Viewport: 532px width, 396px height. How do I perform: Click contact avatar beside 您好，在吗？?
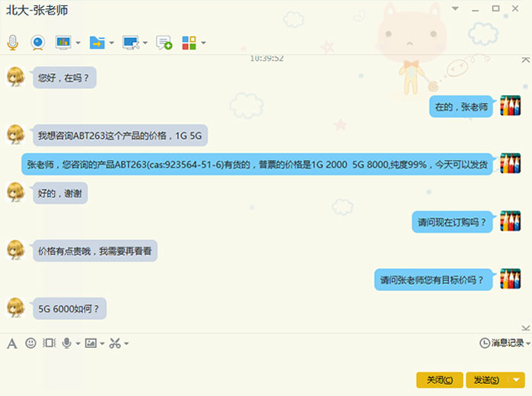click(16, 76)
